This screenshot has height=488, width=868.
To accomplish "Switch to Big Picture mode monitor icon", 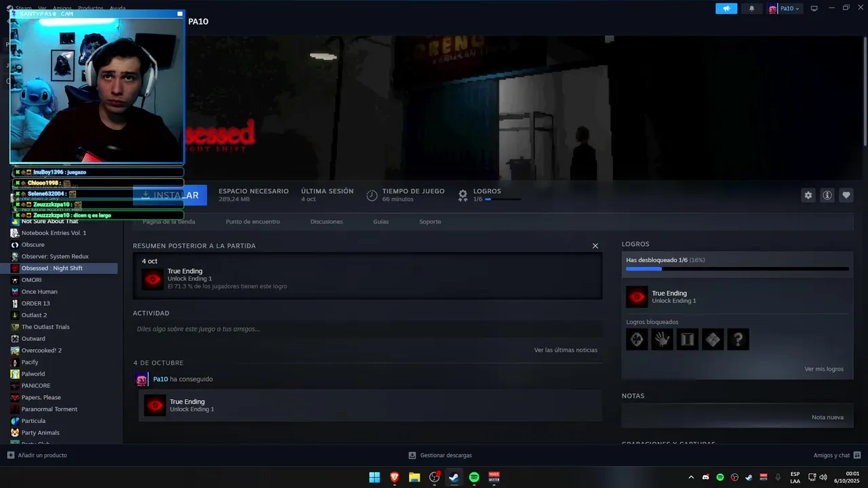I will pos(814,8).
